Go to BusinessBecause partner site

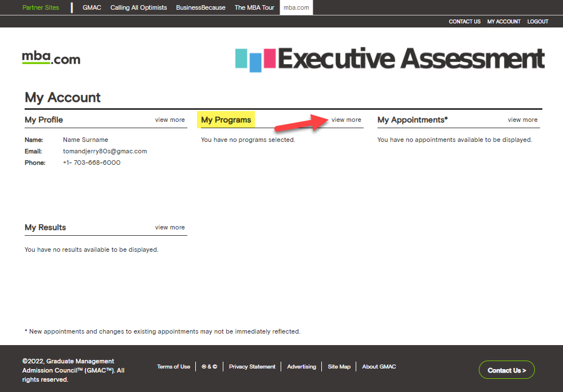click(200, 7)
